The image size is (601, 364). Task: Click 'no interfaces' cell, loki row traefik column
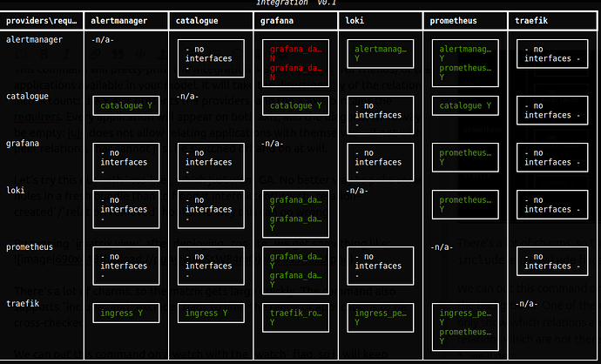coord(552,205)
